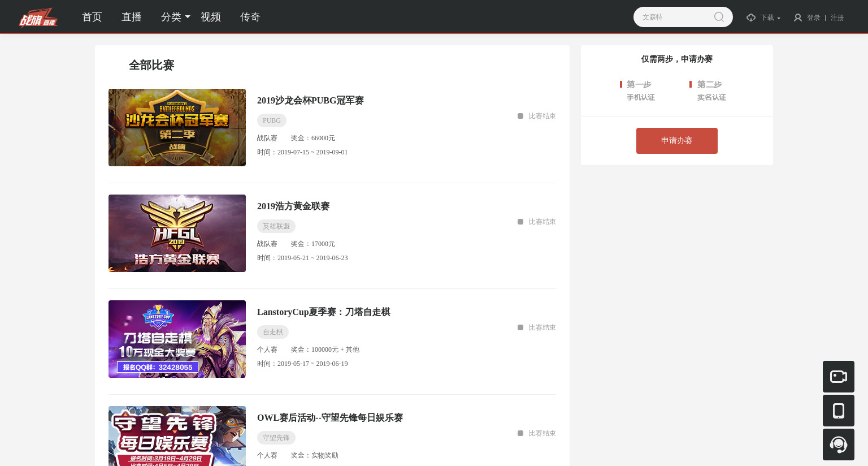Open 2019浩方黄金联赛 title

[293, 206]
